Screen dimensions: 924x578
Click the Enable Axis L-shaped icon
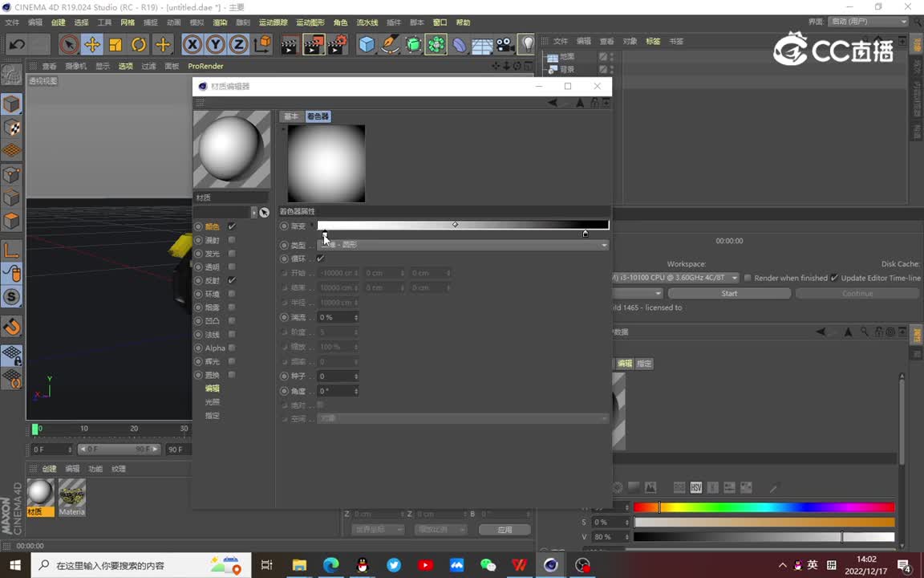click(x=12, y=250)
